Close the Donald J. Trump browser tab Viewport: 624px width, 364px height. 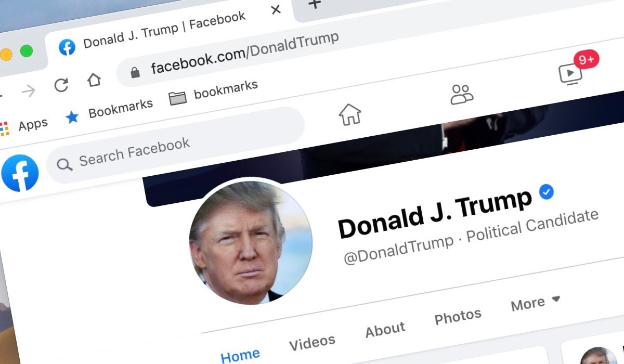[x=276, y=9]
